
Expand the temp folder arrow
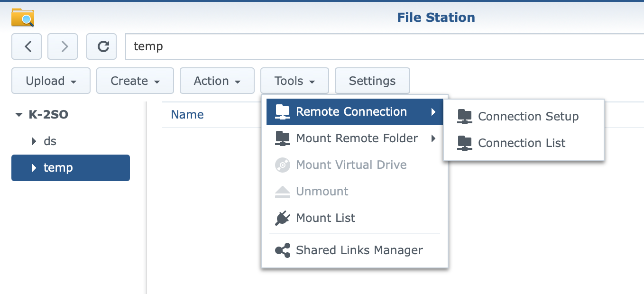tap(34, 168)
